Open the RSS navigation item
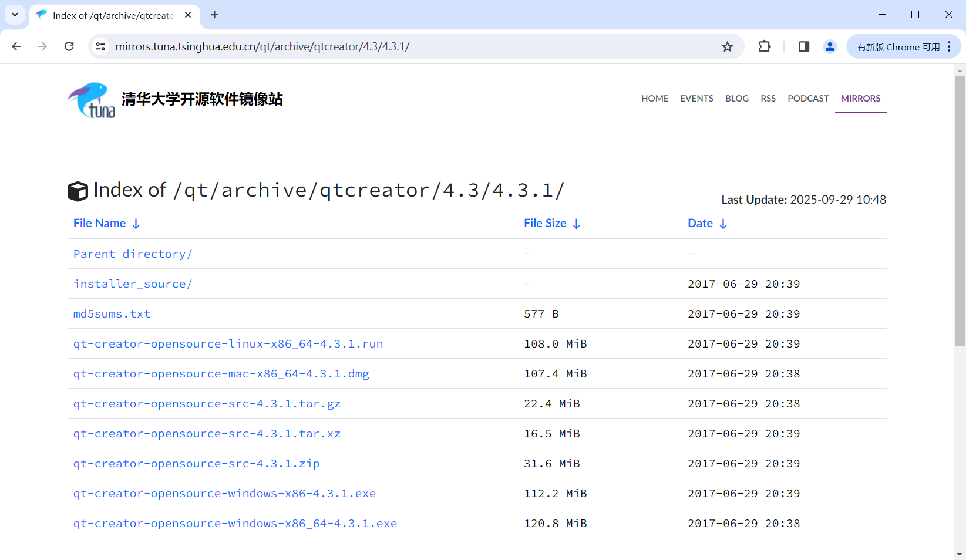This screenshot has height=560, width=966. 768,99
